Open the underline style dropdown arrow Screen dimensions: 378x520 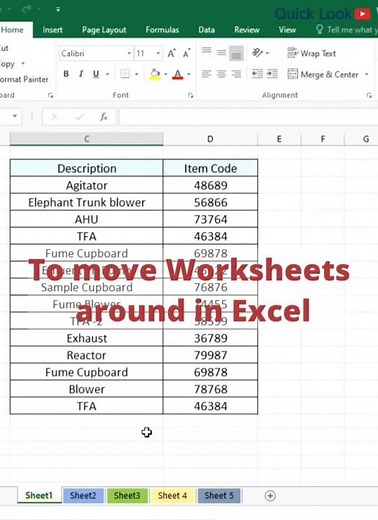point(107,74)
